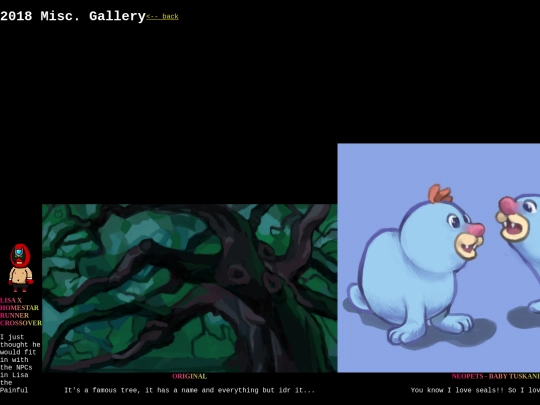Select the 'LISA X HOMESTAR RUNNER CROSSOVER' title
The image size is (540, 405).
click(x=21, y=312)
